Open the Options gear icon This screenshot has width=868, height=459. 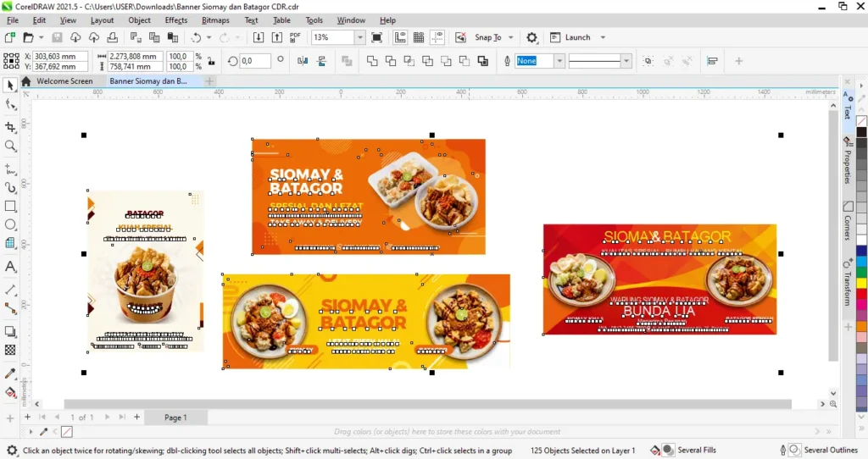coord(531,37)
